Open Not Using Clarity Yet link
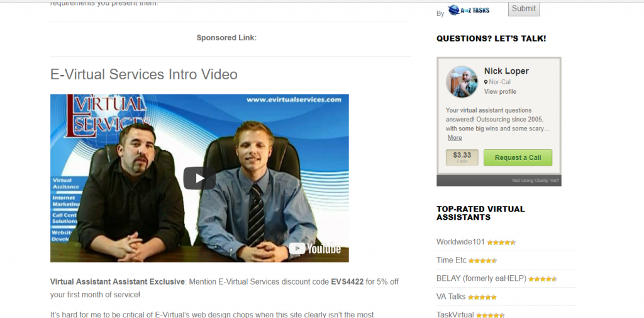 pyautogui.click(x=535, y=181)
